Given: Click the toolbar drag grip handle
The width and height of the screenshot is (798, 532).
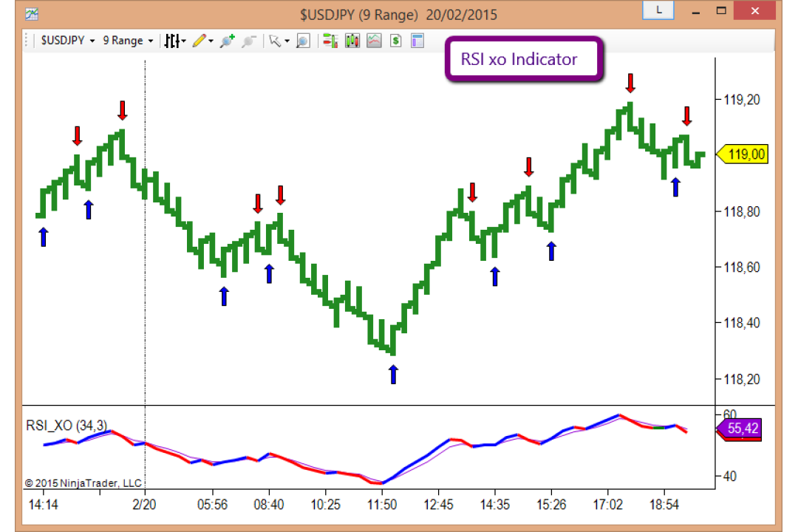Looking at the screenshot, I should [x=27, y=41].
